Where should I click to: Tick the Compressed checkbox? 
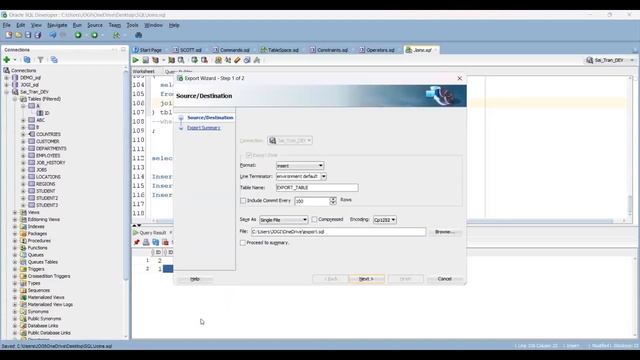point(314,220)
